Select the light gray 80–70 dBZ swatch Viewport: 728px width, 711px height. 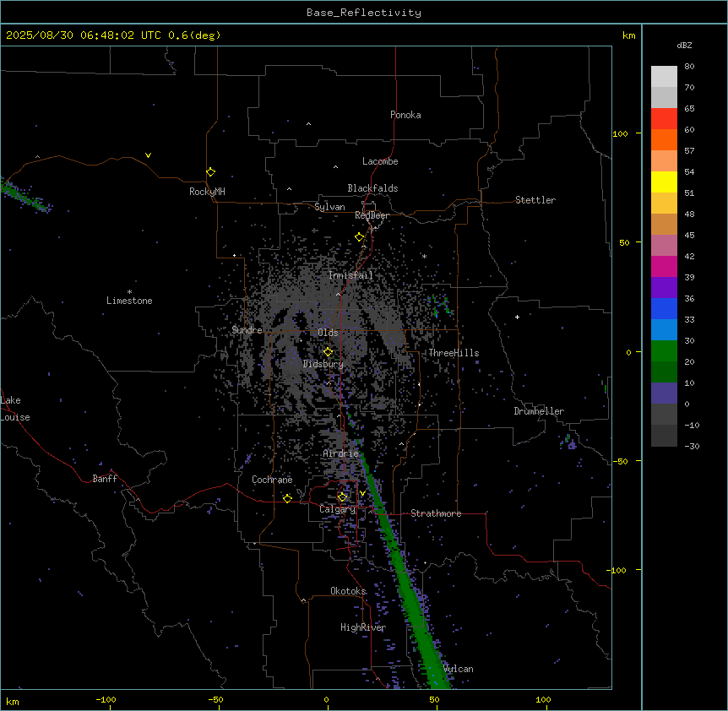[664, 77]
